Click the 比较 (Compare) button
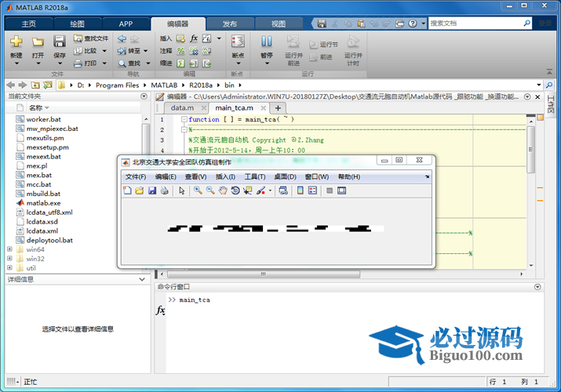 pyautogui.click(x=86, y=51)
